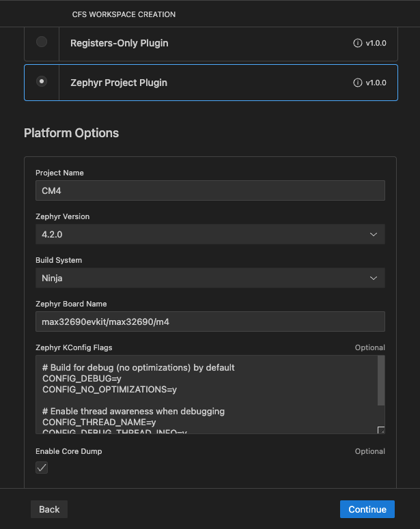
Task: Click into the Zephyr Board Name field
Action: tap(210, 321)
